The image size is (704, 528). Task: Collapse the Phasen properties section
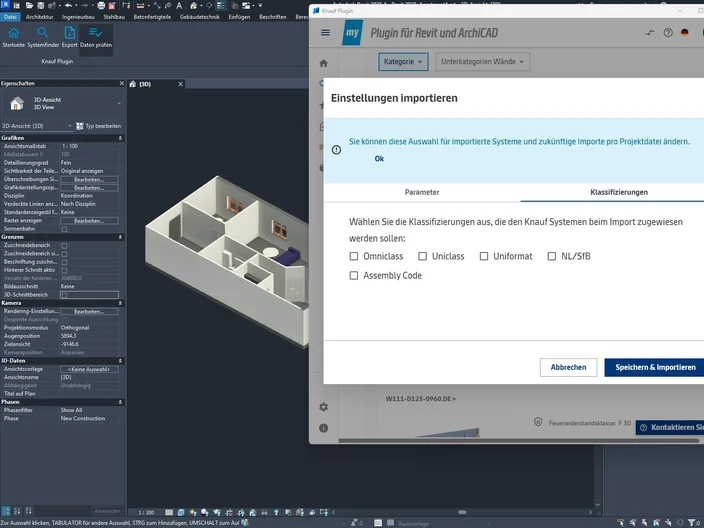(120, 402)
